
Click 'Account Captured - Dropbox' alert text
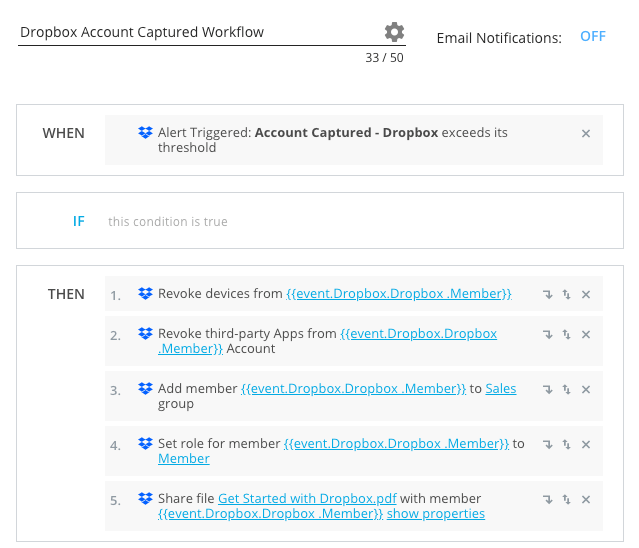(x=346, y=133)
